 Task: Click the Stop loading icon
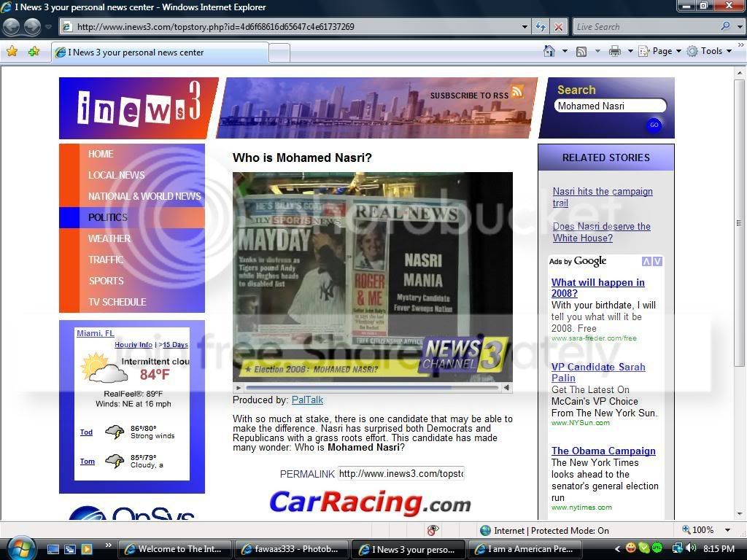pyautogui.click(x=558, y=27)
